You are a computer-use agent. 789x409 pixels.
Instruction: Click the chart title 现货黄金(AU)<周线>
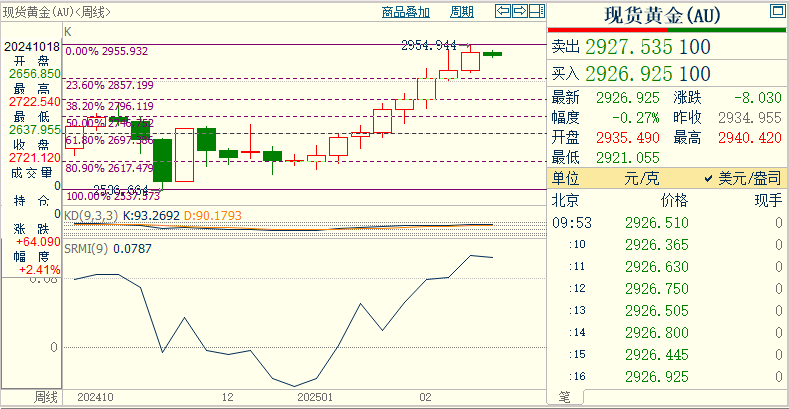(x=57, y=12)
